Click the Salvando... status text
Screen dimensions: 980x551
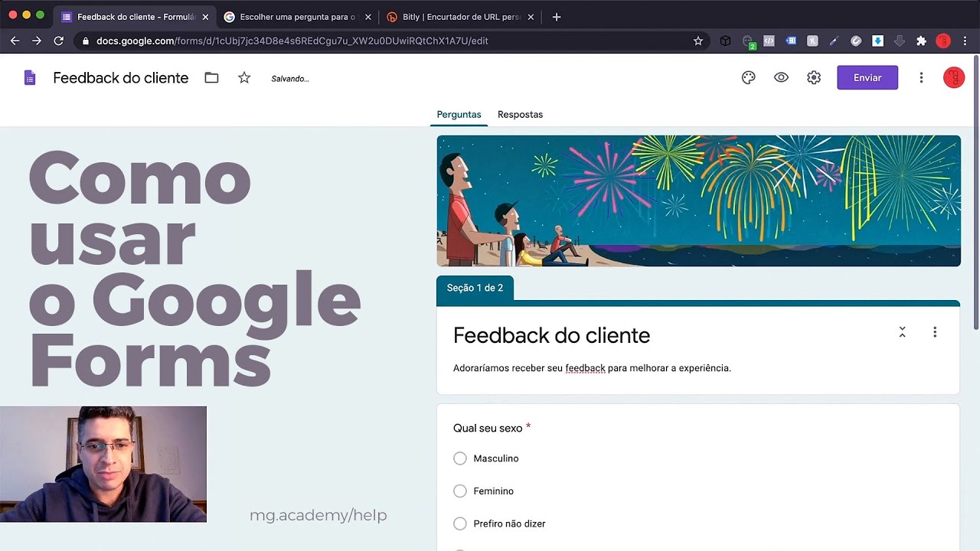(x=290, y=79)
